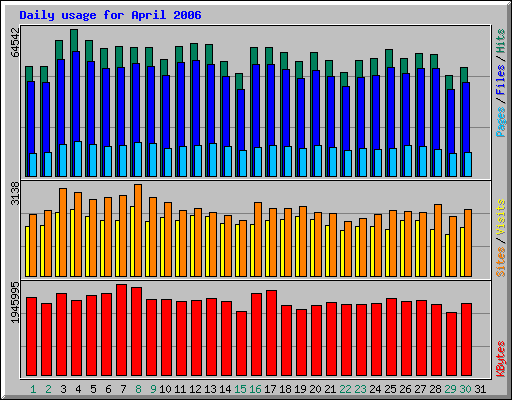Viewport: 512px width, 400px height.
Task: Select day 10 on the x-axis
Action: [165, 389]
